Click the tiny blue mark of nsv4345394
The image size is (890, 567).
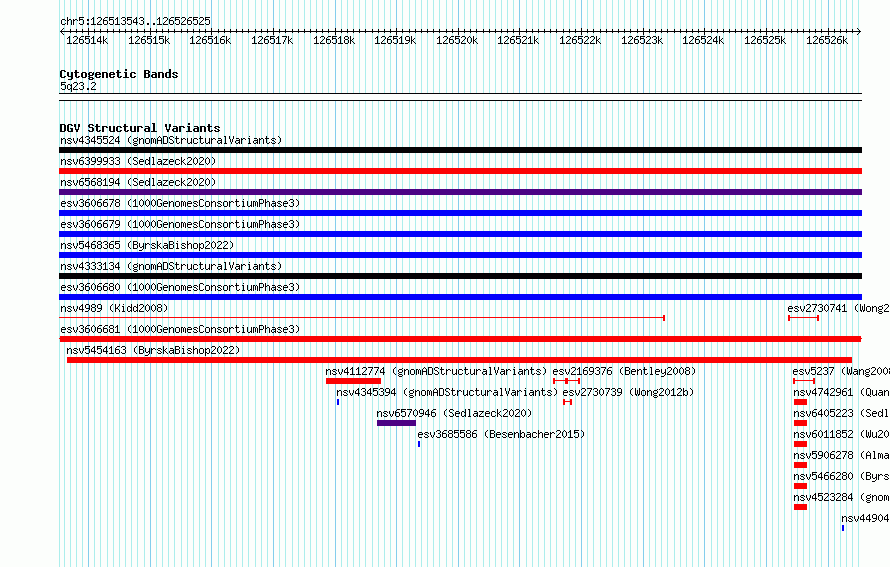tap(338, 402)
